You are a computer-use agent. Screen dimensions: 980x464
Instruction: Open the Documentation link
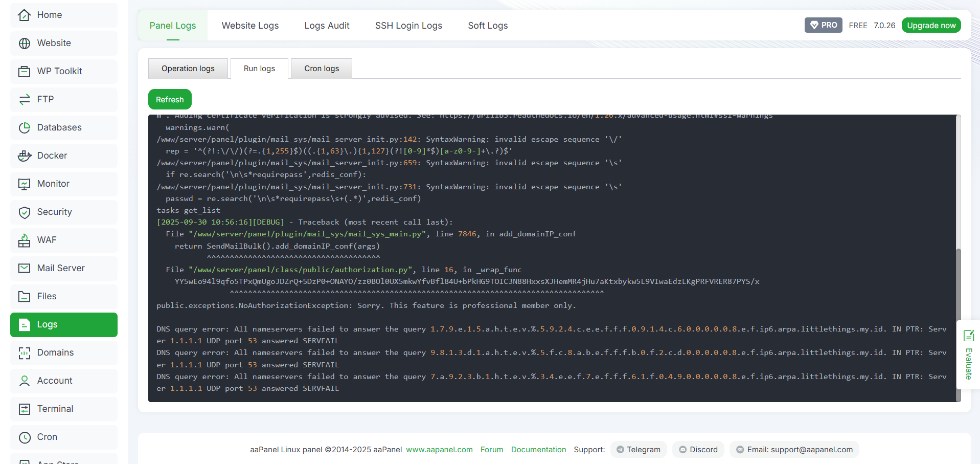[x=538, y=450]
